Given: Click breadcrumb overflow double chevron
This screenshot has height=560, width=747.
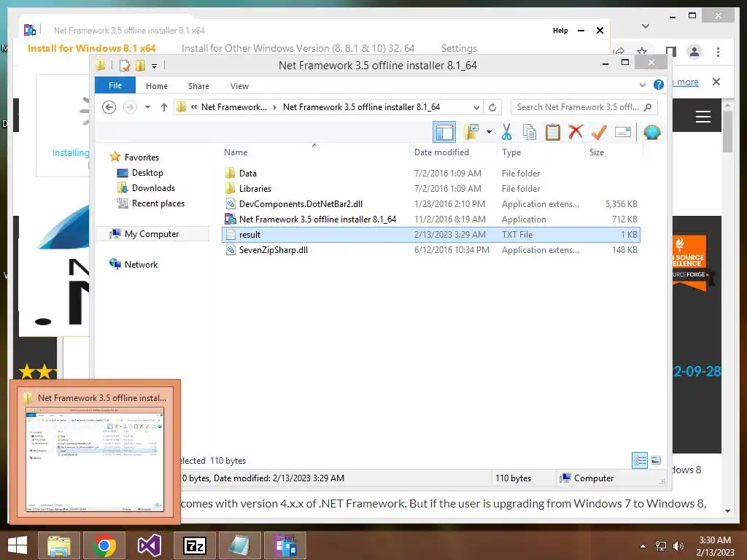Looking at the screenshot, I should [194, 107].
